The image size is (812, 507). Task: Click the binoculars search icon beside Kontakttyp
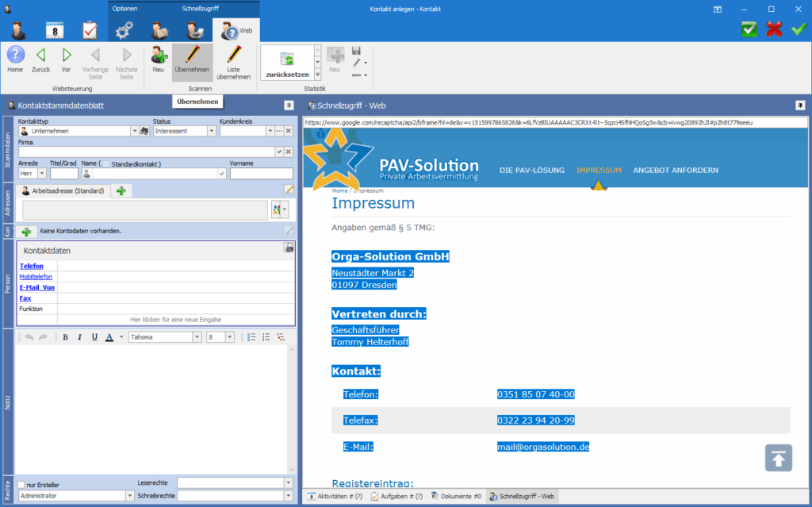tap(144, 131)
